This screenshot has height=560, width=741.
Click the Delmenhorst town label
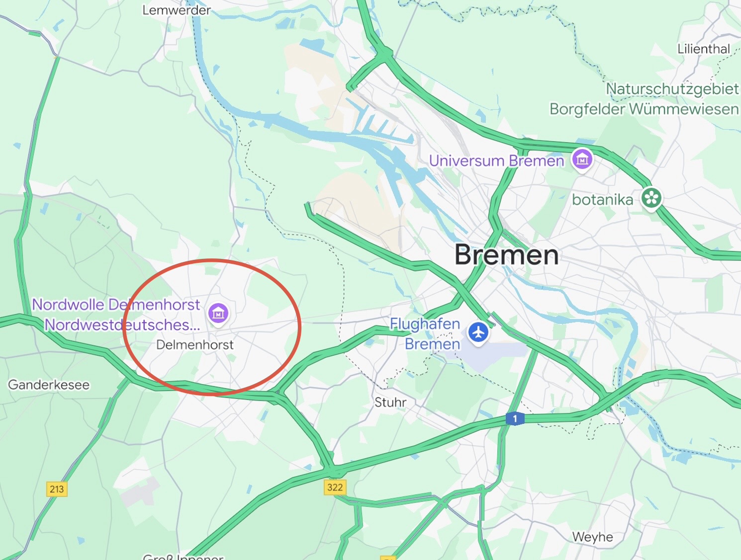(194, 344)
